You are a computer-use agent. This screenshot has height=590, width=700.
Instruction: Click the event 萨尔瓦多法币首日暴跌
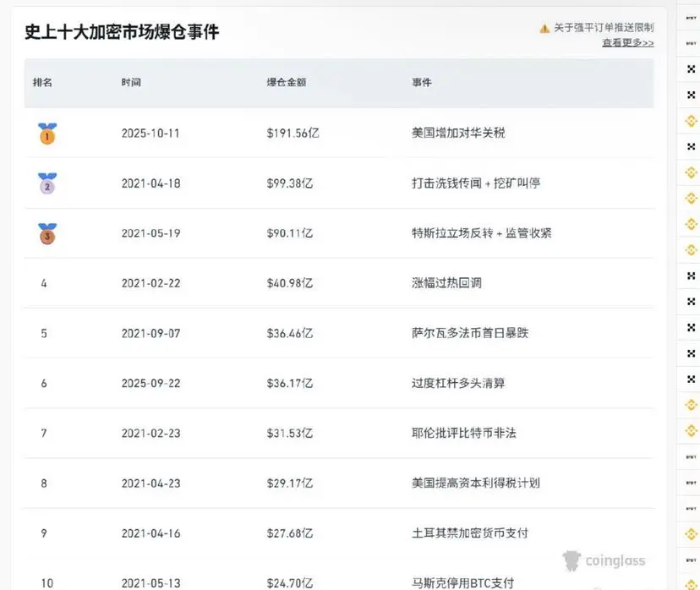coord(470,333)
